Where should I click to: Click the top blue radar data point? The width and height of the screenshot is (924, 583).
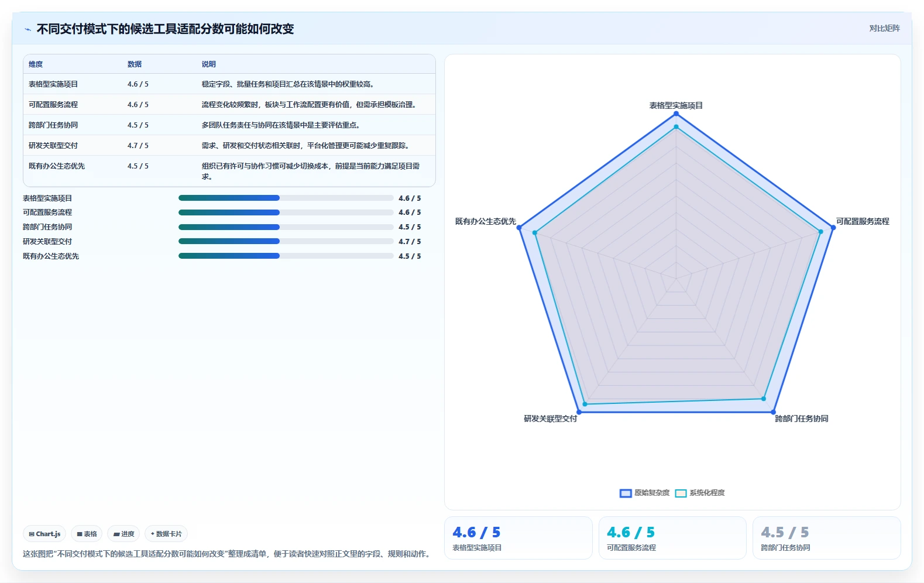pos(676,114)
